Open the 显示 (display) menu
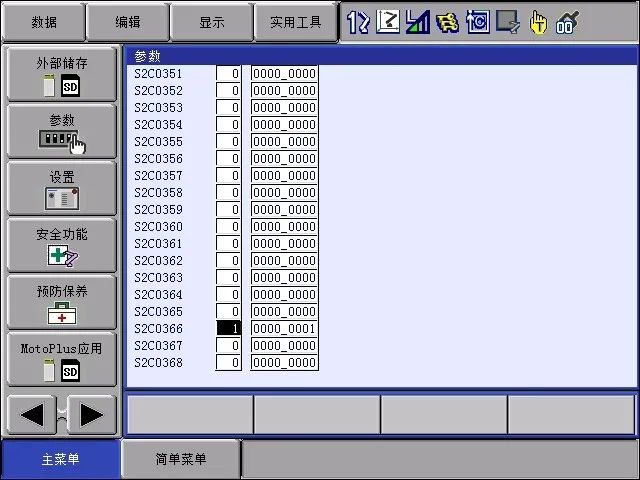Viewport: 640px width, 480px height. coord(211,22)
